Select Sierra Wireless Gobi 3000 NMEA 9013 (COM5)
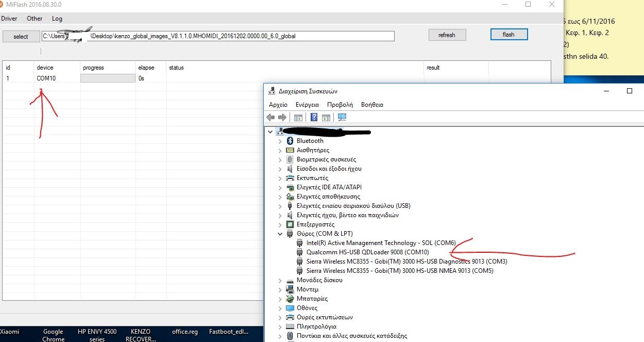 (399, 271)
